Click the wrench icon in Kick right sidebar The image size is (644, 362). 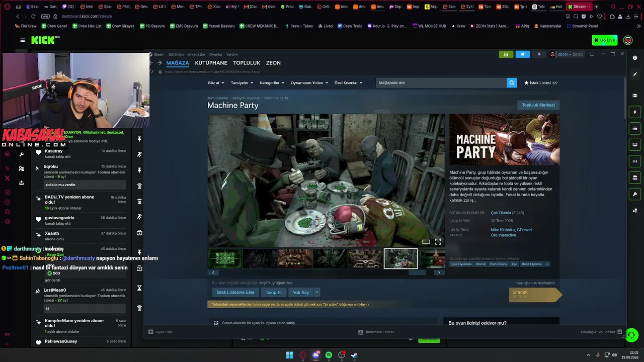click(635, 194)
